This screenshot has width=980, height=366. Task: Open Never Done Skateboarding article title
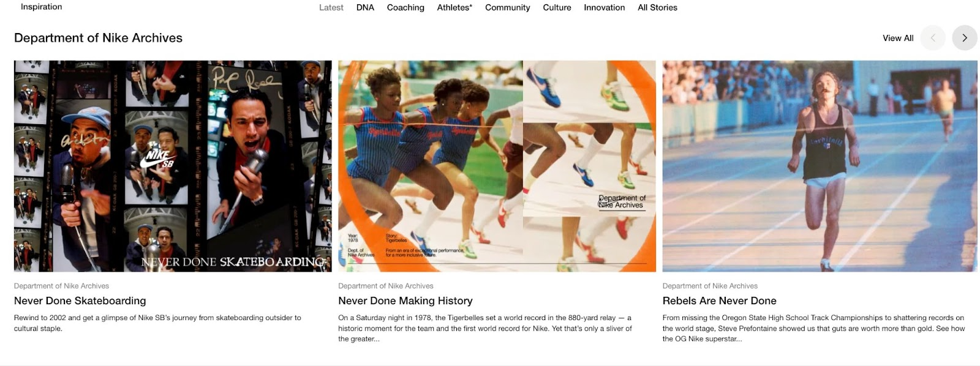click(80, 301)
